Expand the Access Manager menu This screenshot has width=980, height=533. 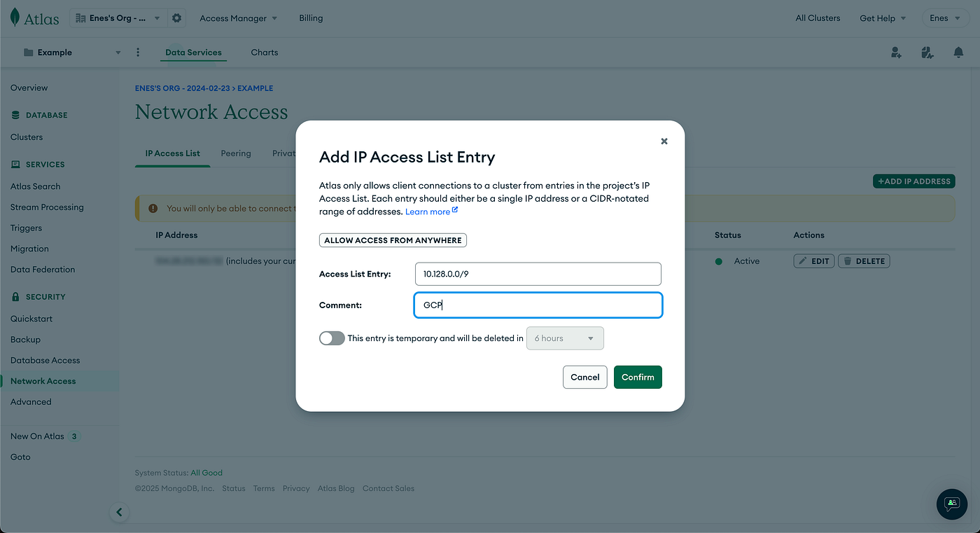point(239,18)
